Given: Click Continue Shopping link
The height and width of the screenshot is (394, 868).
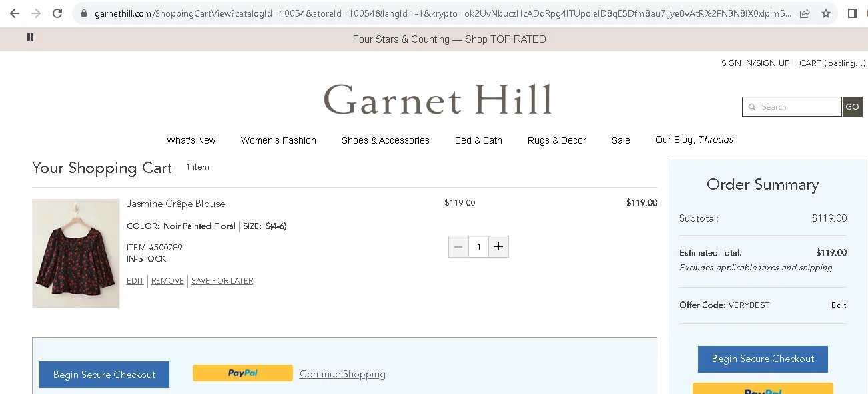Looking at the screenshot, I should pos(342,374).
